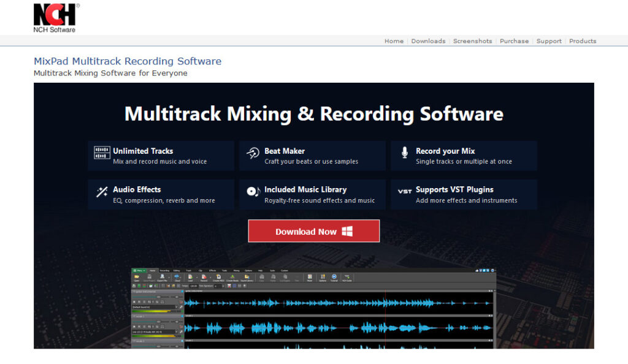
Task: Select the Custom tab in MixPad screenshot
Action: tap(285, 271)
